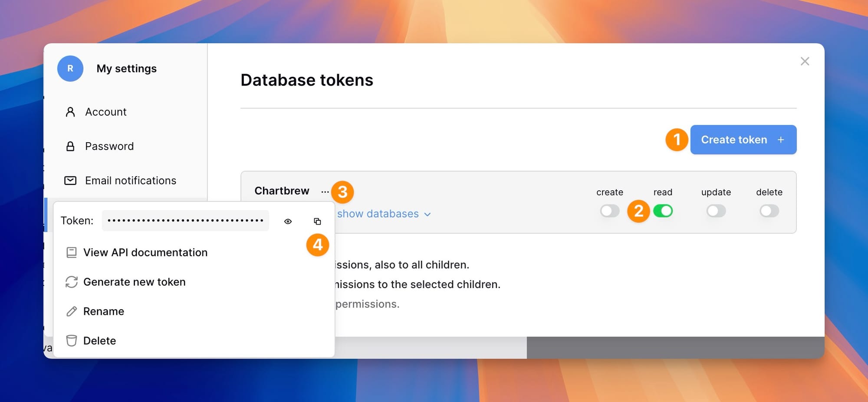This screenshot has width=868, height=402.
Task: Select the Password lock icon
Action: click(x=70, y=146)
